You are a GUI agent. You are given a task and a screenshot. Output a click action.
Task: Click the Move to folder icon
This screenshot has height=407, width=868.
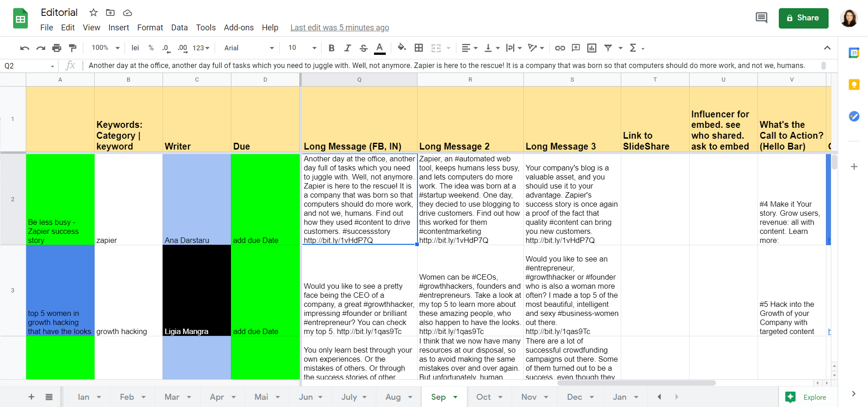coord(110,13)
